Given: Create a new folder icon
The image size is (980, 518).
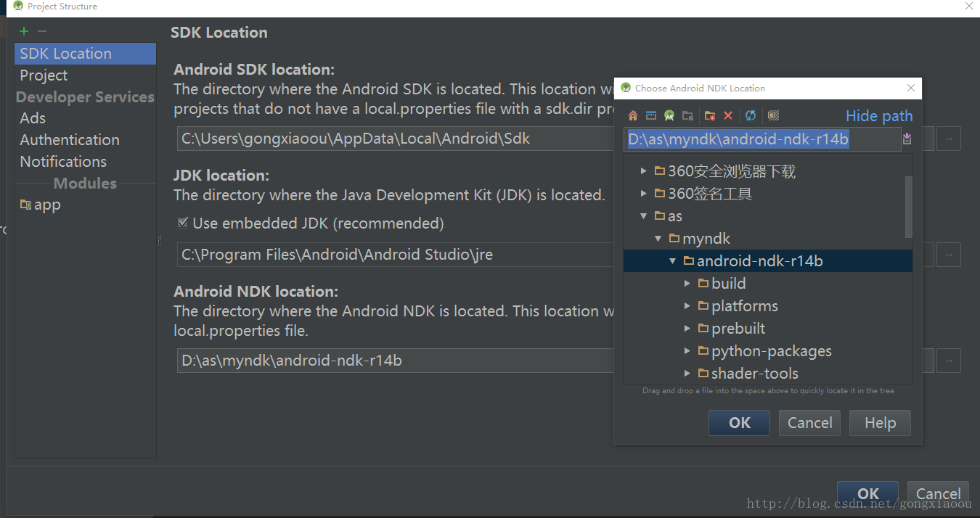Looking at the screenshot, I should (710, 115).
